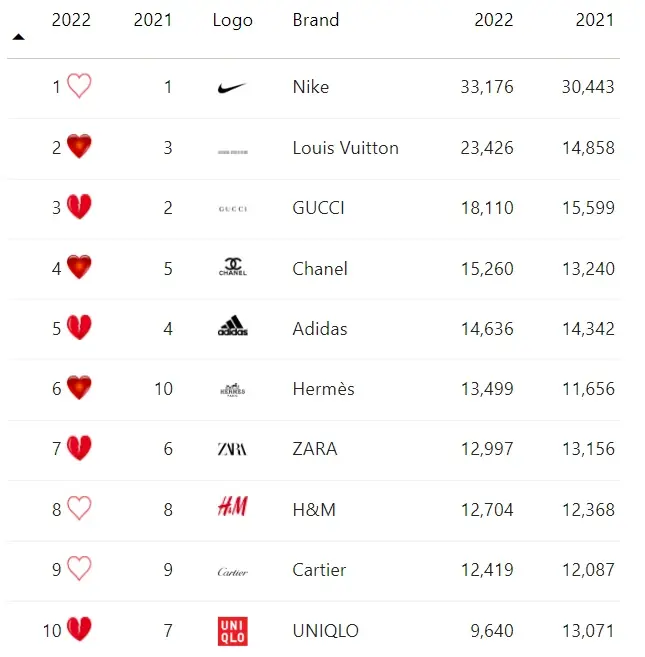Click the red UNIQLO logo square
Image resolution: width=645 pixels, height=657 pixels.
[233, 631]
